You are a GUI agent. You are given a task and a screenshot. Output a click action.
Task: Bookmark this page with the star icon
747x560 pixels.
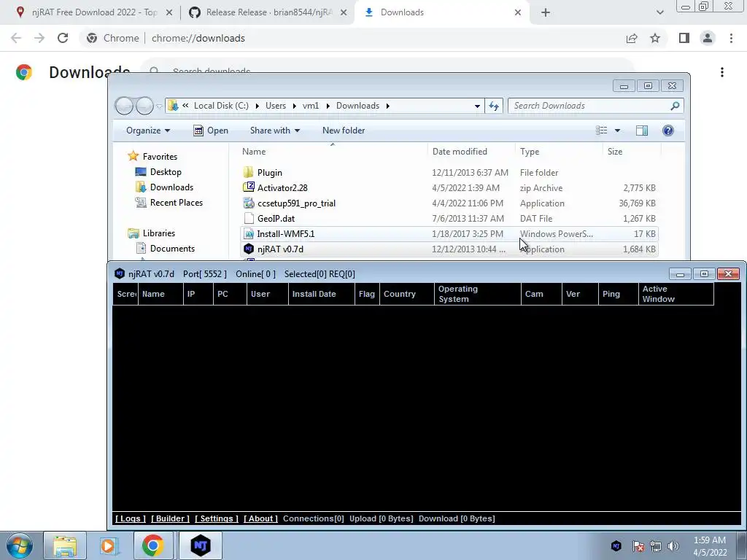pyautogui.click(x=655, y=38)
